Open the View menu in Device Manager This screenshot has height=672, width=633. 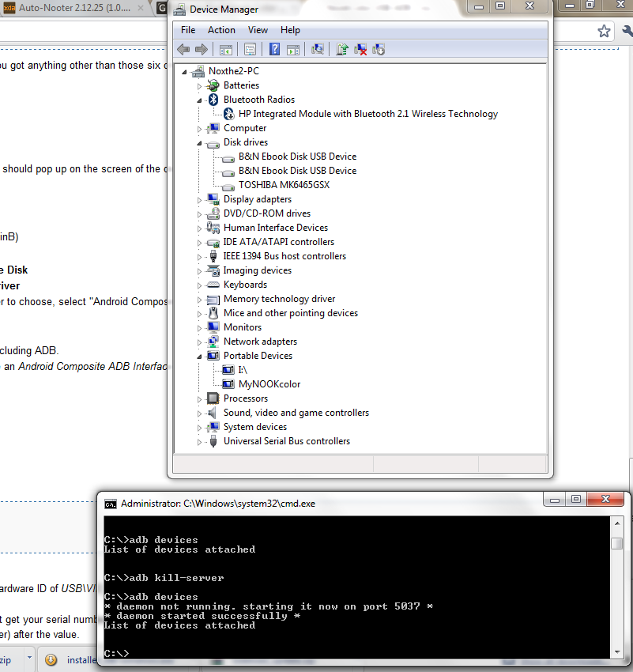point(258,30)
